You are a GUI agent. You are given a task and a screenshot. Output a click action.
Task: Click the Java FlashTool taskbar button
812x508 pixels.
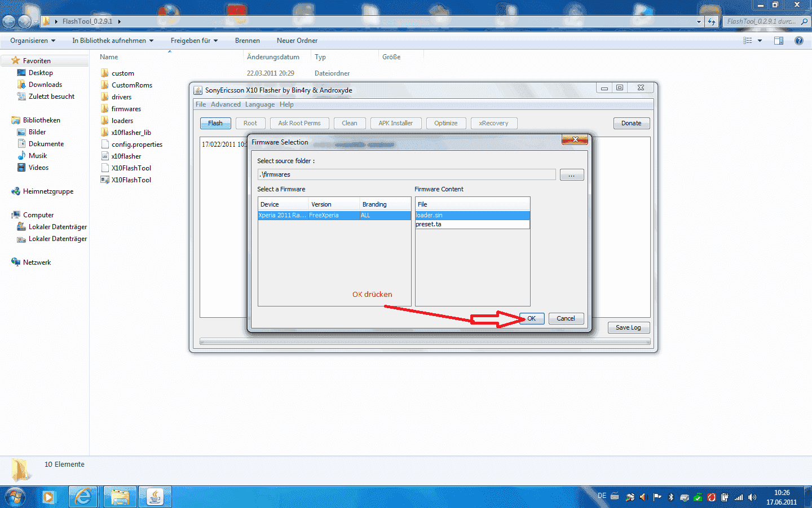155,497
